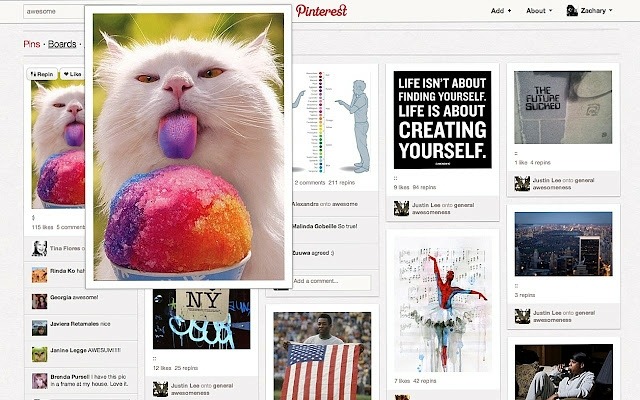Open the Life Isn't About Finding Yourself pin
Screen dimensions: 640x400
click(x=442, y=120)
